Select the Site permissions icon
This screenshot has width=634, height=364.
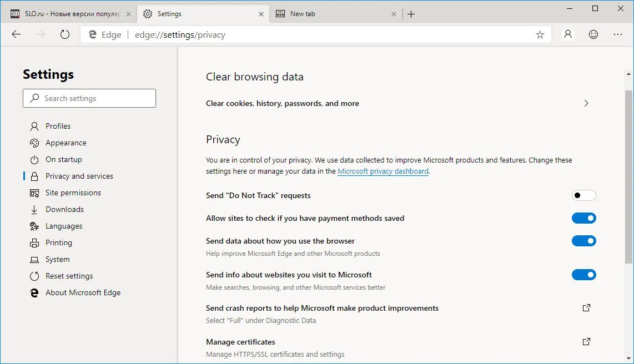click(x=33, y=193)
